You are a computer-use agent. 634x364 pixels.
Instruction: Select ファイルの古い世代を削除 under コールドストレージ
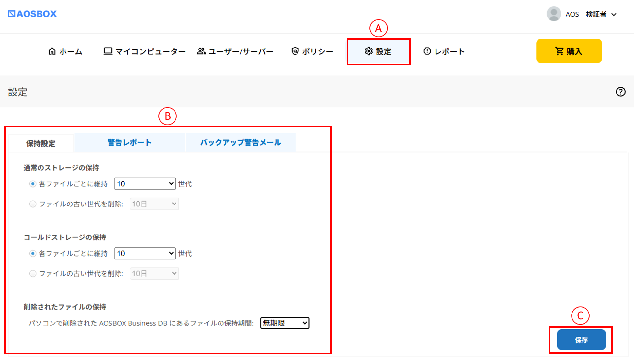click(x=33, y=274)
